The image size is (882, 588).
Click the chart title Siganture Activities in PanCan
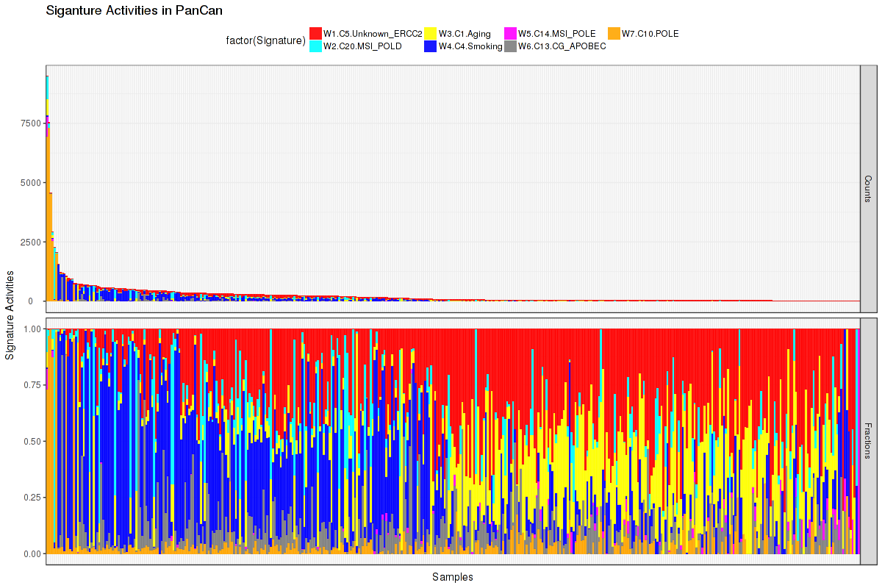(134, 11)
